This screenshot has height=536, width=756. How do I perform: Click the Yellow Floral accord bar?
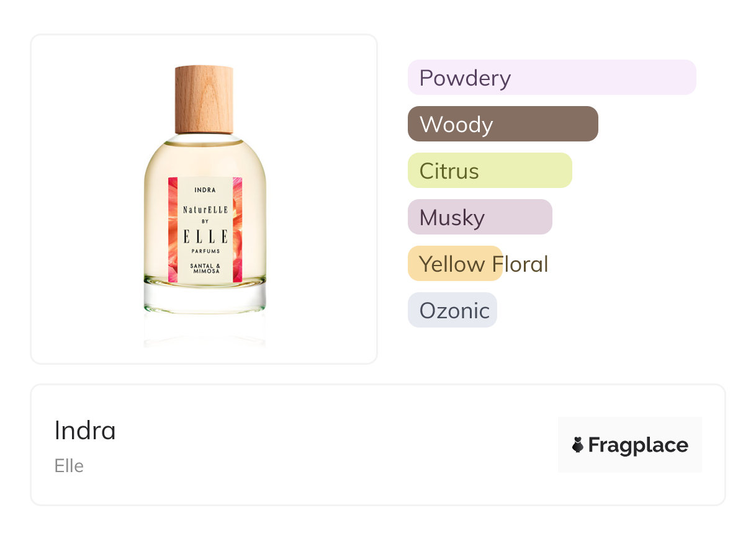coord(455,264)
